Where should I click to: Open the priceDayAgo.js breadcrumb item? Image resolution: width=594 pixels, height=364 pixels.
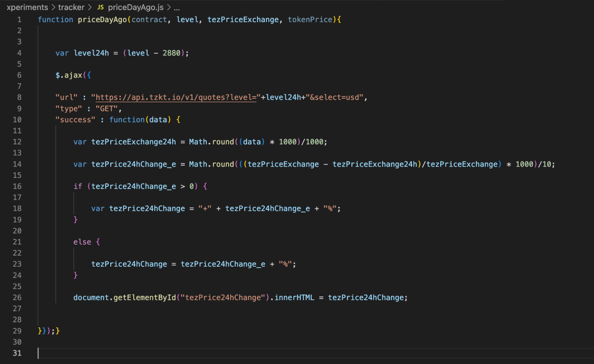pyautogui.click(x=135, y=7)
